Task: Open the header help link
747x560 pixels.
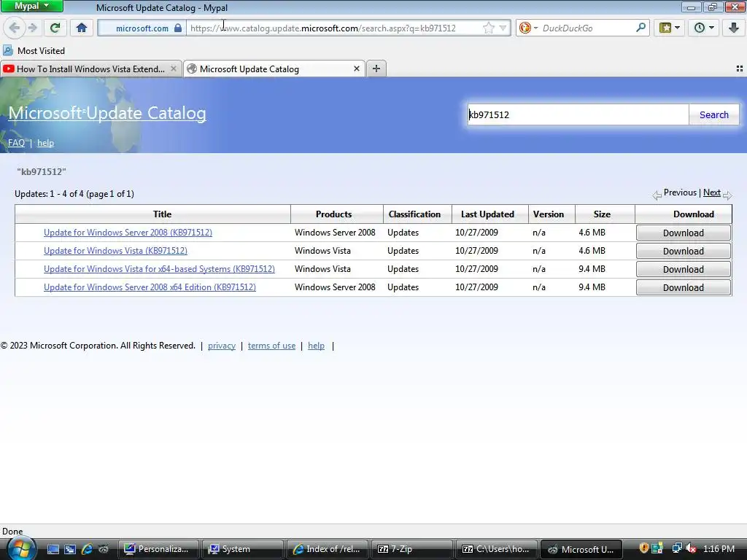Action: tap(45, 143)
